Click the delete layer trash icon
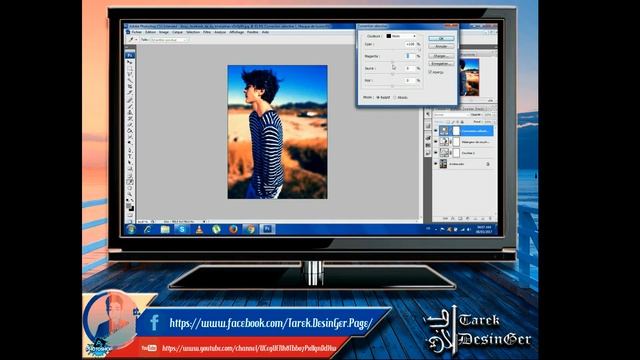Image resolution: width=640 pixels, height=360 pixels. (x=490, y=219)
